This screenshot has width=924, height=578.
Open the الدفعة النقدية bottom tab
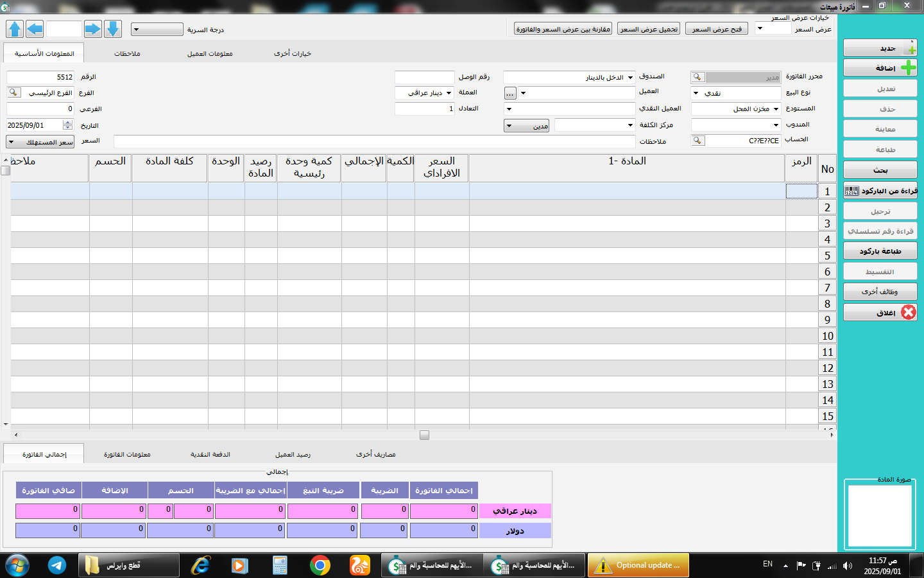click(x=210, y=455)
